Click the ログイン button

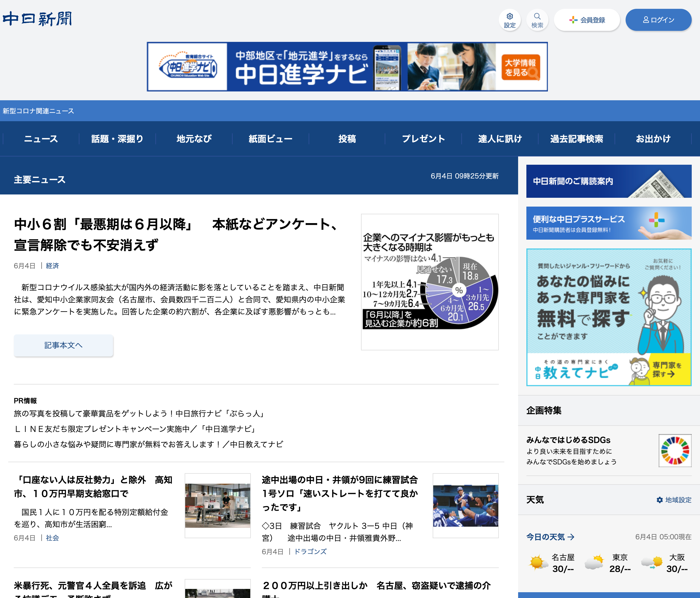pos(658,20)
